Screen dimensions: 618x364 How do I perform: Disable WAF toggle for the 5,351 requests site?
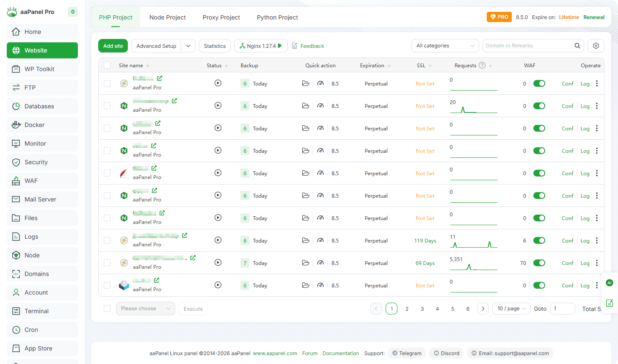click(x=539, y=263)
